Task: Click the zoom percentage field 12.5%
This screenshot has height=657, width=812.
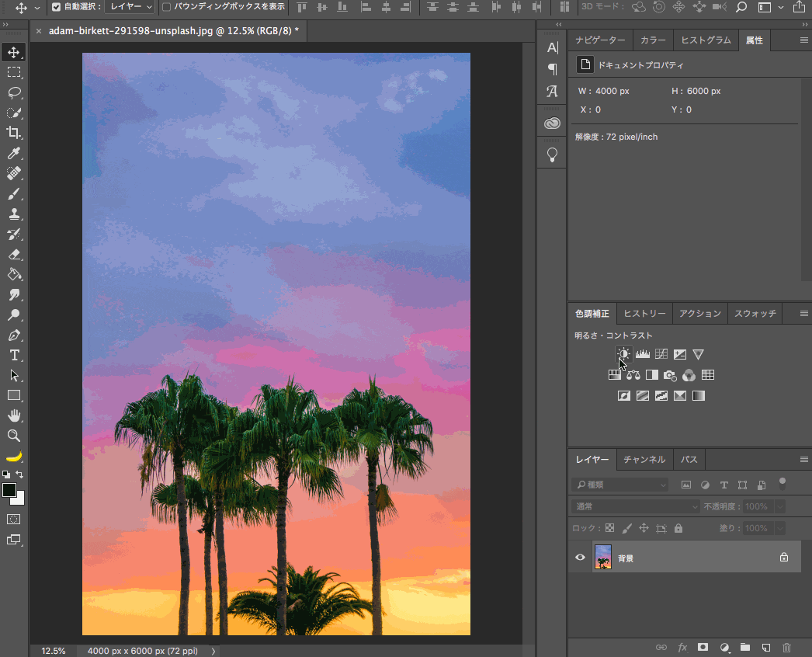Action: pos(54,651)
